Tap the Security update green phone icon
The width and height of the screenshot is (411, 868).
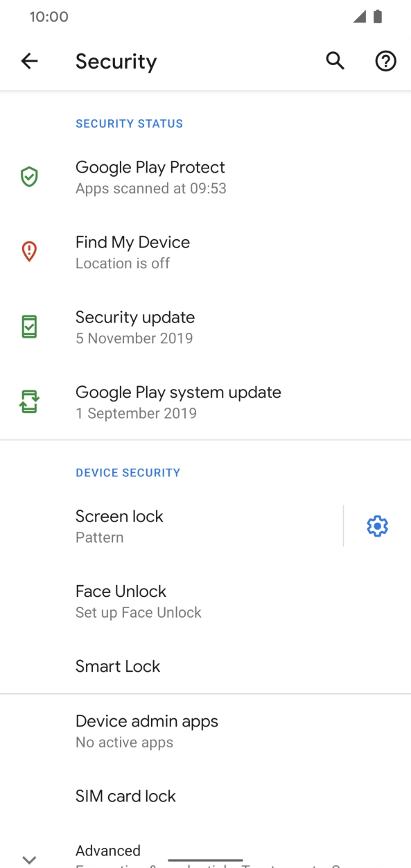click(x=28, y=326)
